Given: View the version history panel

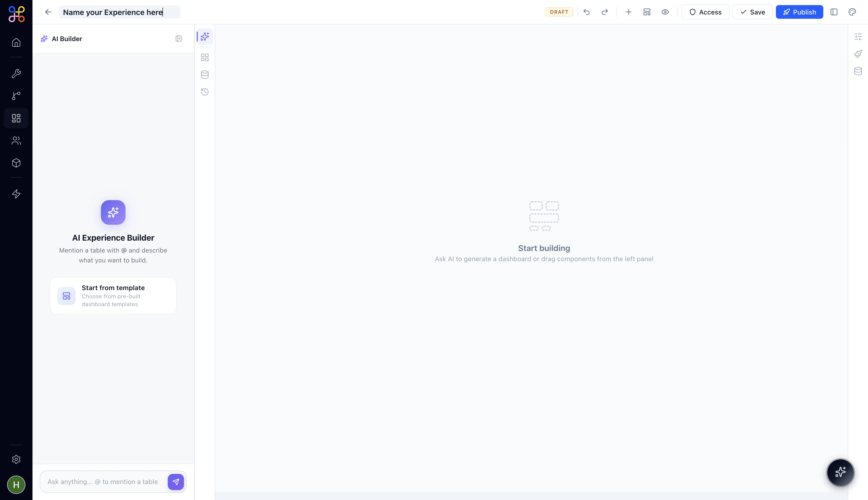Looking at the screenshot, I should tap(204, 92).
